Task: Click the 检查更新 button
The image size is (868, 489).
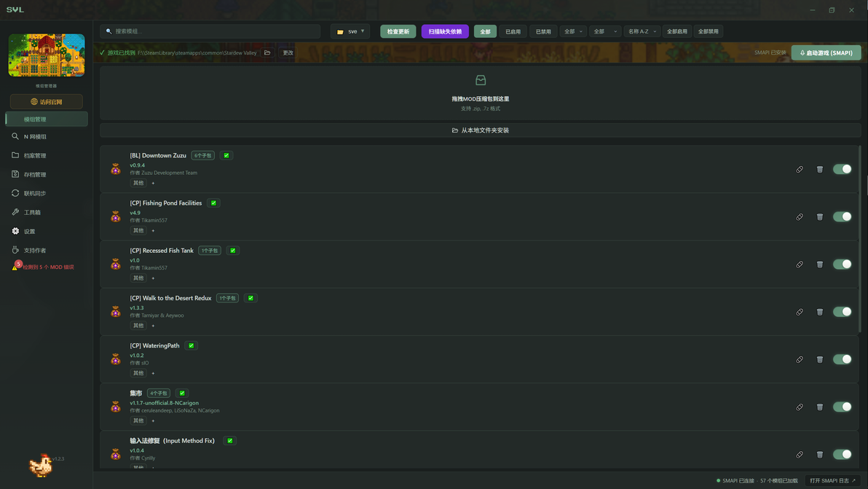Action: click(x=398, y=31)
